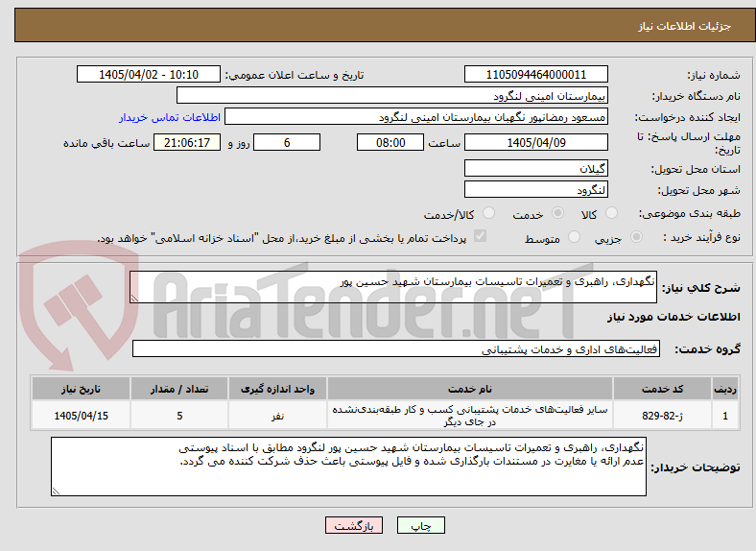
Task: Click the توضیحات خریدار label
Action: [696, 467]
